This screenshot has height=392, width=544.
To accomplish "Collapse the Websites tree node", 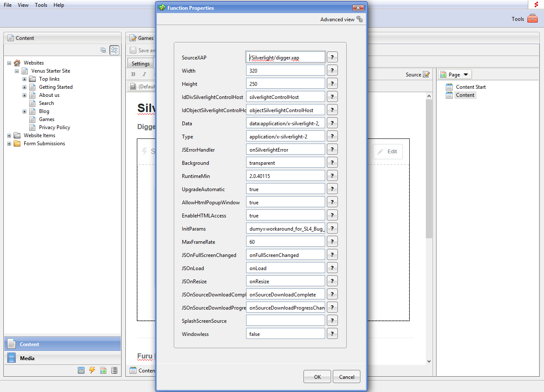I will [9, 63].
